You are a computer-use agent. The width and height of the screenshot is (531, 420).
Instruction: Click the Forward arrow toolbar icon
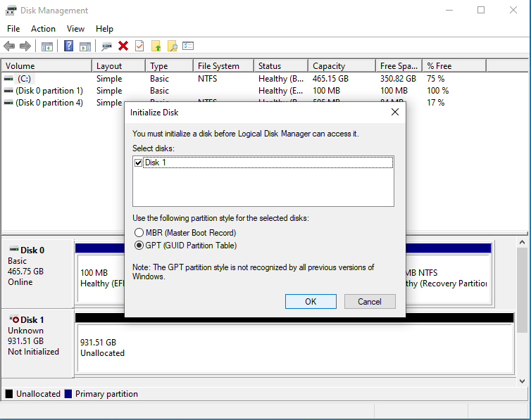[x=25, y=46]
